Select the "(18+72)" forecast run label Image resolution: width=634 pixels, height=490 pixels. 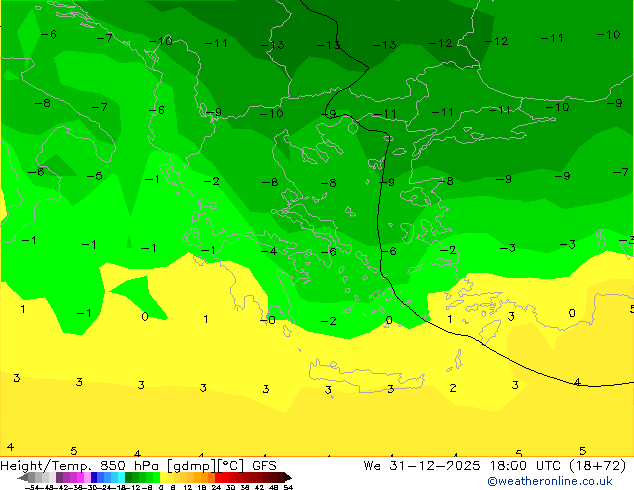click(598, 466)
